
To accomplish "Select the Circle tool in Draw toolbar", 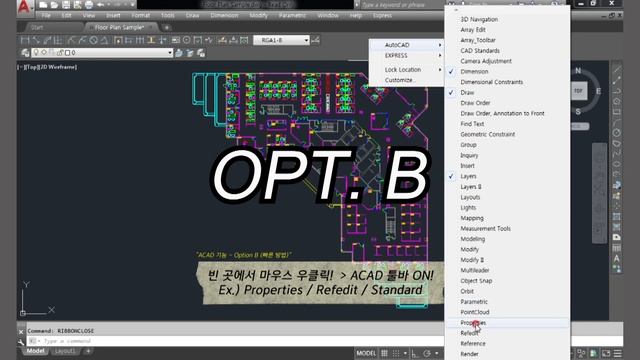I will [x=616, y=133].
